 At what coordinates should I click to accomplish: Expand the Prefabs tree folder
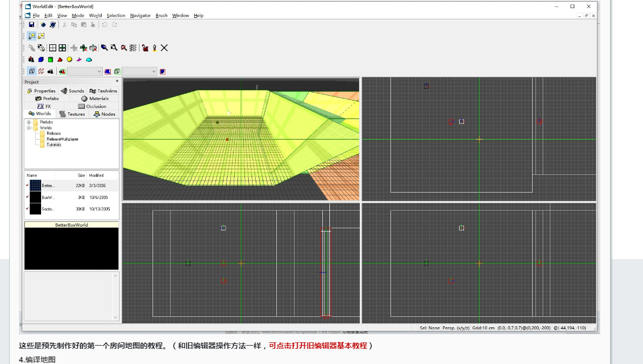point(29,122)
